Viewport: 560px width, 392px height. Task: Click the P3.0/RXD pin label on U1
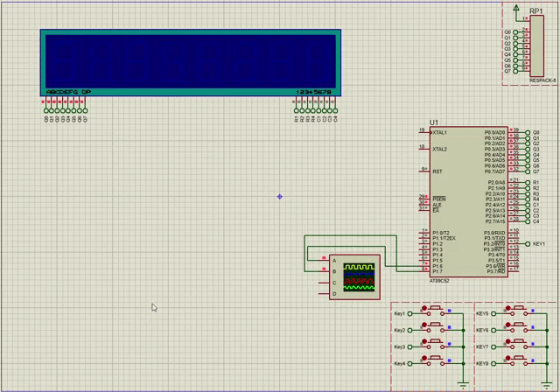click(x=494, y=233)
